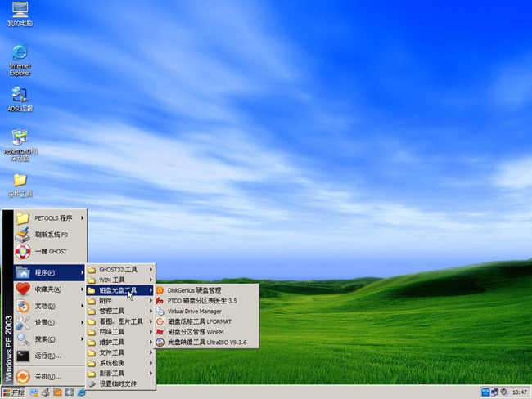The height and width of the screenshot is (399, 532).
Task: Expand 管理工具 submenu arrow
Action: (151, 312)
